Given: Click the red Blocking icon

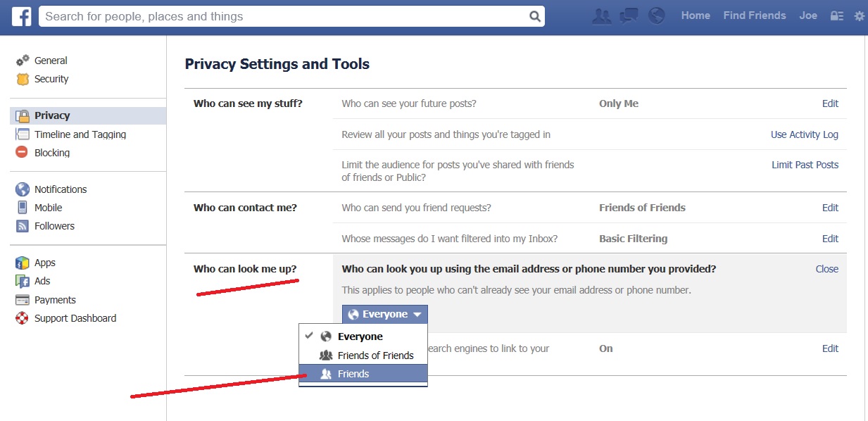Looking at the screenshot, I should point(23,153).
